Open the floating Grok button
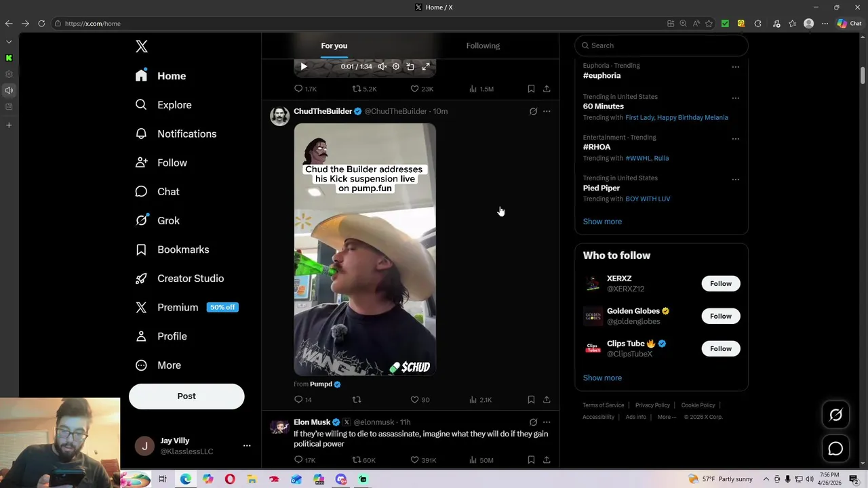This screenshot has height=488, width=868. tap(836, 415)
